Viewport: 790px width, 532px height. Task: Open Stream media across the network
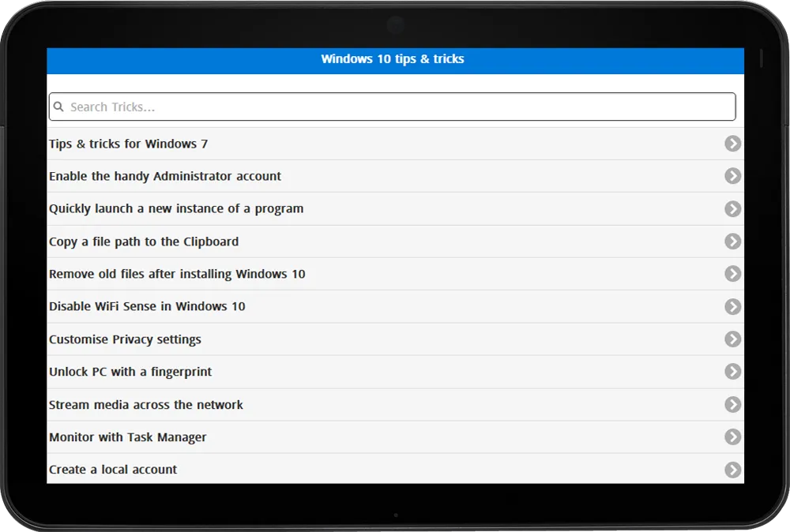coord(395,405)
